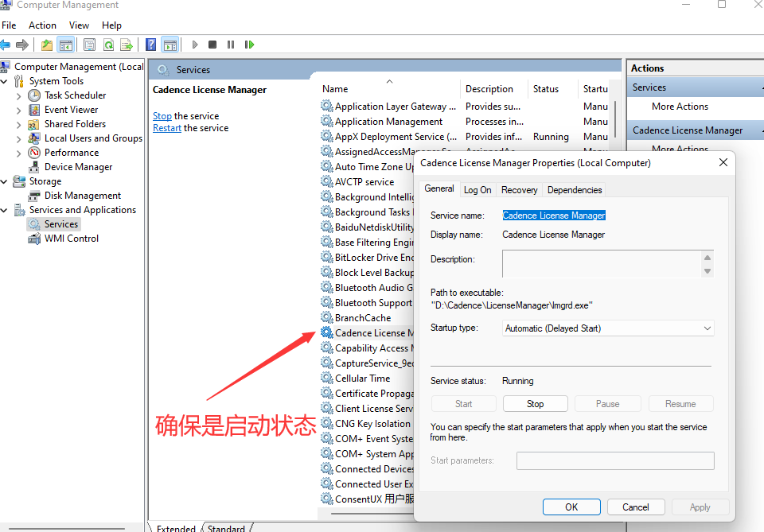This screenshot has width=764, height=532.
Task: Select the General tab
Action: pyautogui.click(x=439, y=188)
